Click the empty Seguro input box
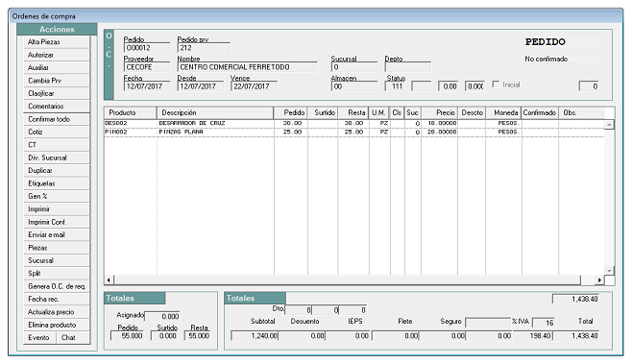The height and width of the screenshot is (364, 632). coord(488,323)
